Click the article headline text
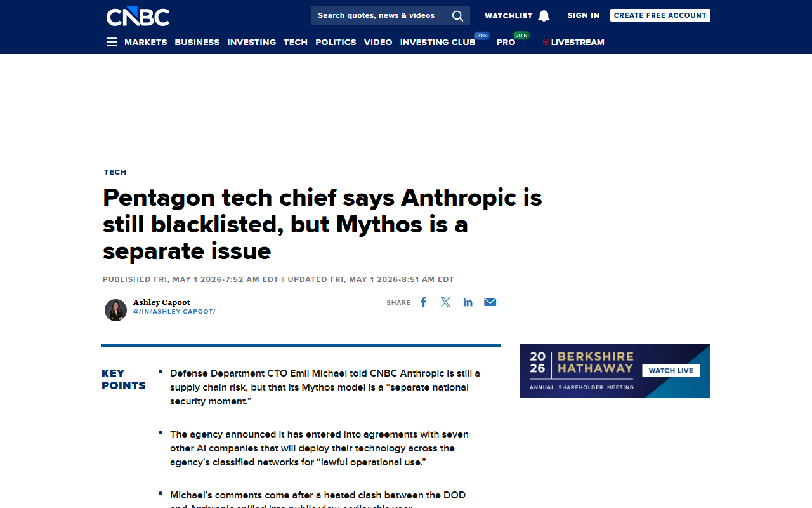 click(x=322, y=224)
